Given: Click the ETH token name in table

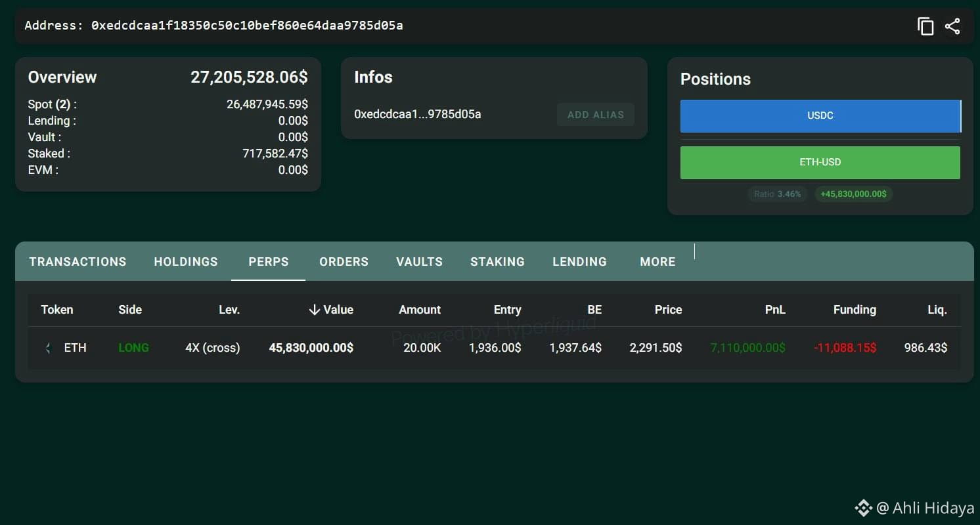Looking at the screenshot, I should 75,348.
